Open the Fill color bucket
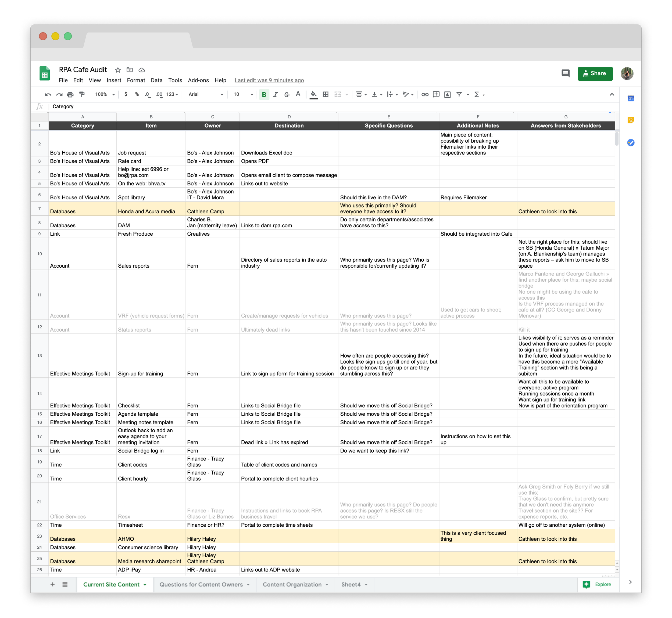Viewport: 672px width, 618px height. point(313,95)
